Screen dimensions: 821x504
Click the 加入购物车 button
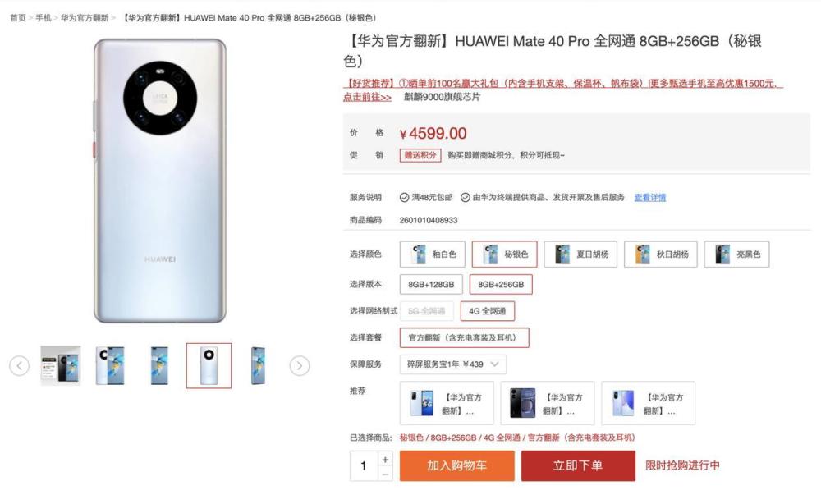click(x=457, y=465)
